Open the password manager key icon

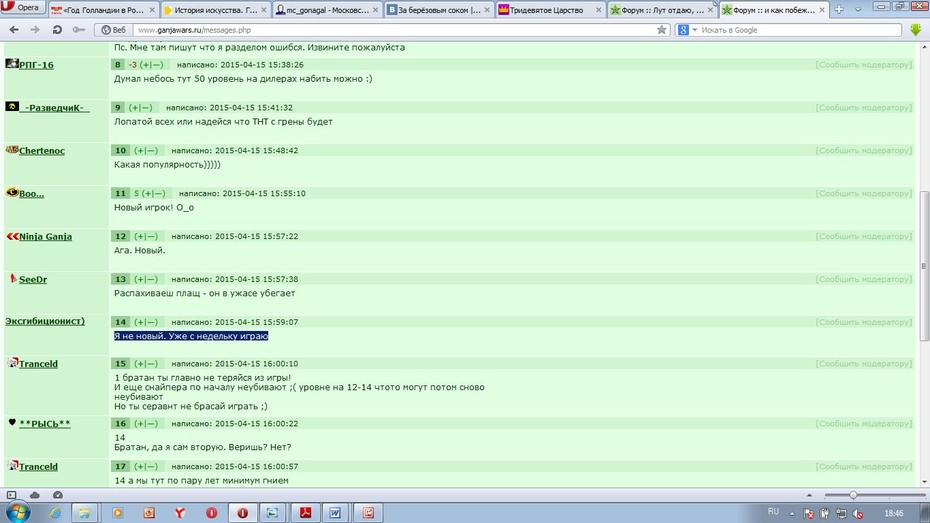pyautogui.click(x=78, y=30)
